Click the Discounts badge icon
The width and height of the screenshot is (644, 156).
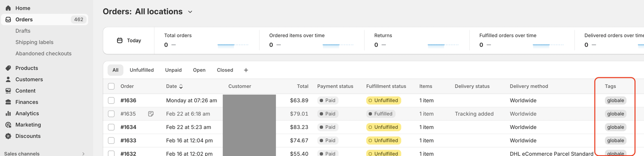[x=8, y=136]
